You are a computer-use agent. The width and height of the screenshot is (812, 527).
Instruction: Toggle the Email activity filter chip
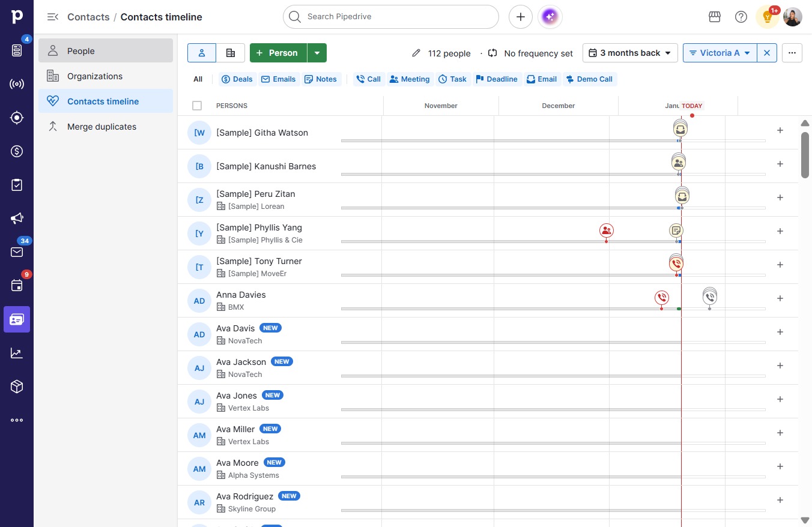[542, 79]
